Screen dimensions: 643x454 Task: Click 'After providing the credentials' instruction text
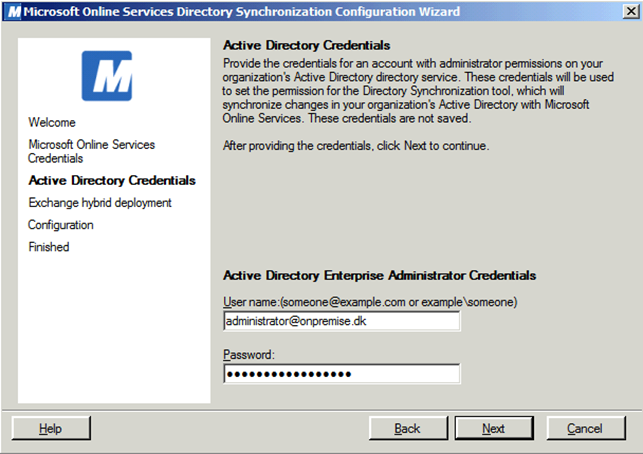click(x=356, y=146)
